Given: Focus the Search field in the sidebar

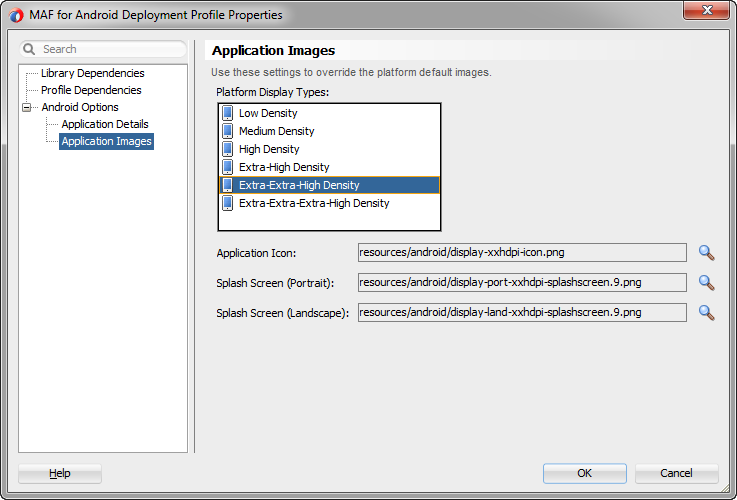Looking at the screenshot, I should point(103,49).
